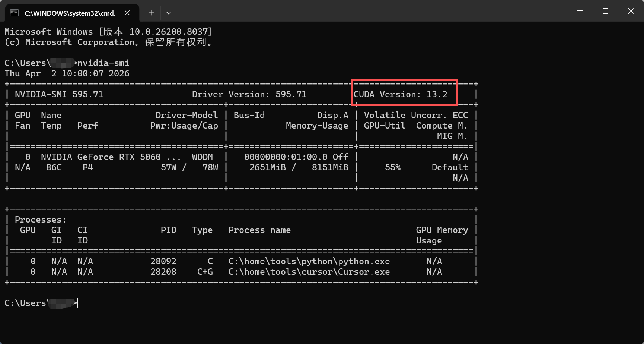The height and width of the screenshot is (344, 644).
Task: Click the 78W power cap value
Action: point(210,167)
